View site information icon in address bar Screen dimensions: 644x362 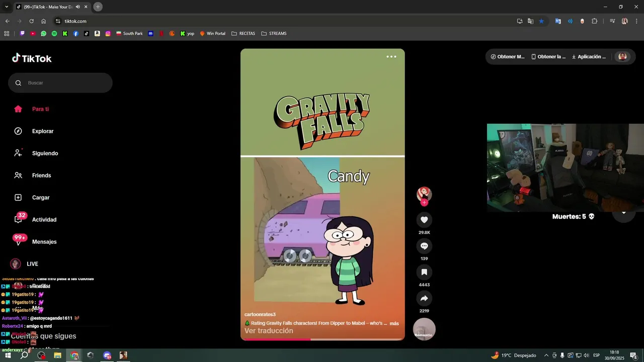[x=57, y=21]
